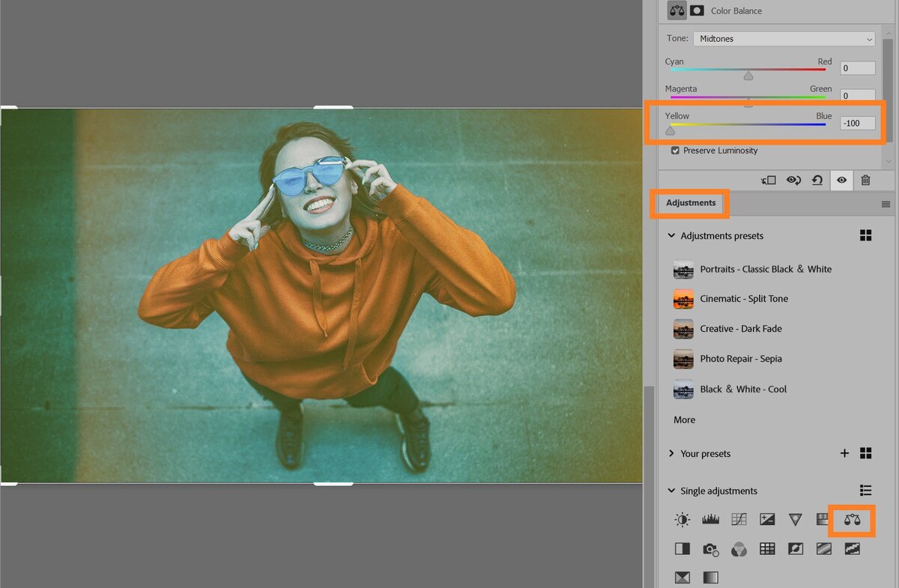Toggle adjustment layer visibility eye
Viewport: 899px width, 588px height.
(x=841, y=181)
